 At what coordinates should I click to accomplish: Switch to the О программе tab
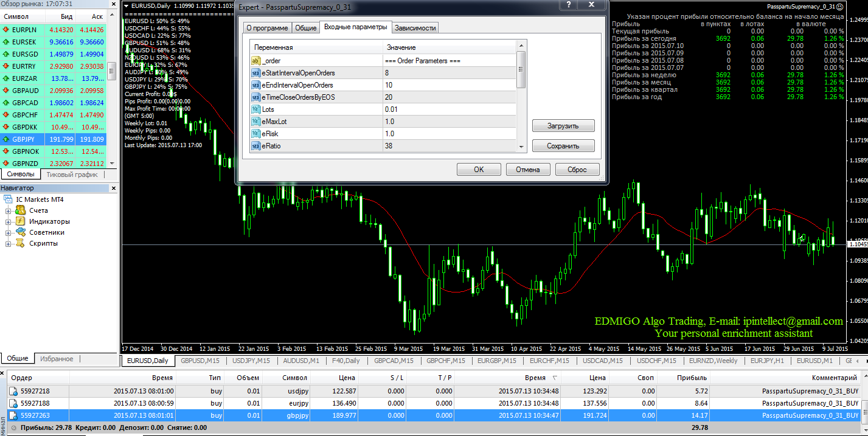coord(266,28)
